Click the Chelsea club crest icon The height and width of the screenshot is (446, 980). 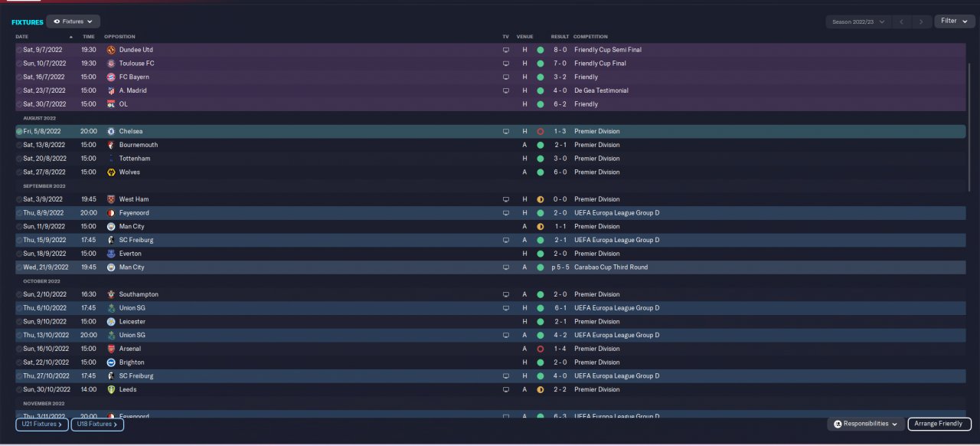[111, 131]
